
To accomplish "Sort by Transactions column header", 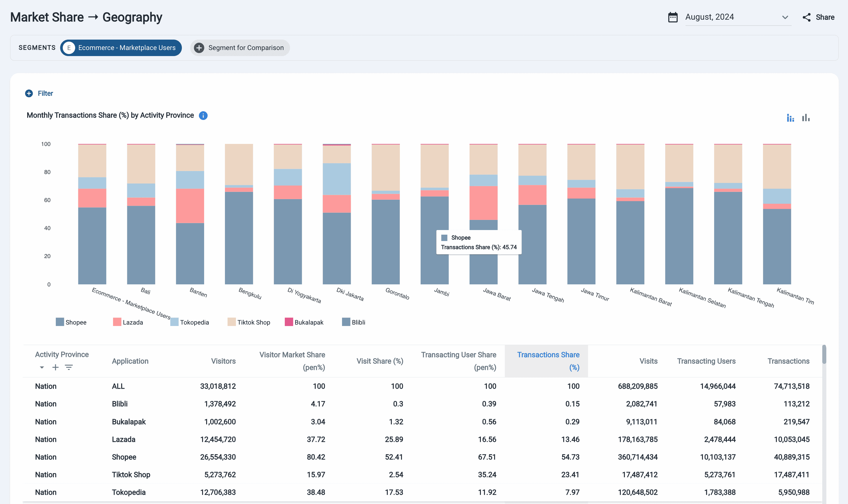I will 788,361.
